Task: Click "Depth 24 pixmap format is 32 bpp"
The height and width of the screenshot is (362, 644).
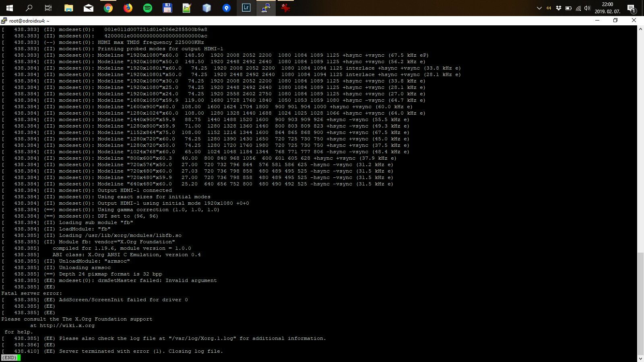Action: (x=111, y=274)
